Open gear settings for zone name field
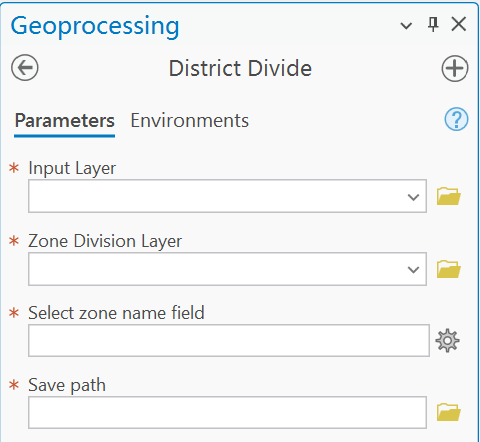This screenshot has height=442, width=480. click(447, 340)
